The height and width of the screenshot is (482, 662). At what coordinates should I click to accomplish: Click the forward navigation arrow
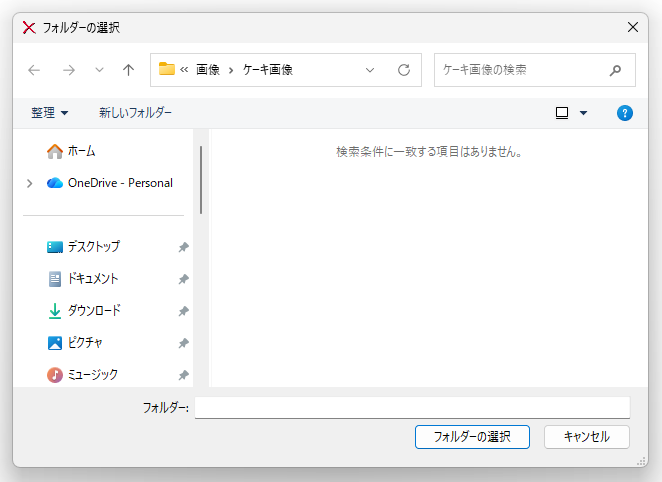coord(68,70)
